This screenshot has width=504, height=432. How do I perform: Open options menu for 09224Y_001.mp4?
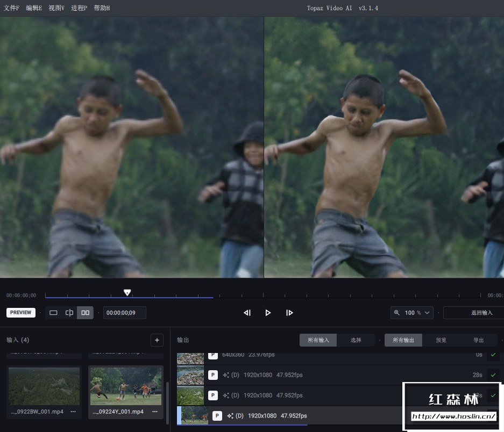click(x=155, y=412)
